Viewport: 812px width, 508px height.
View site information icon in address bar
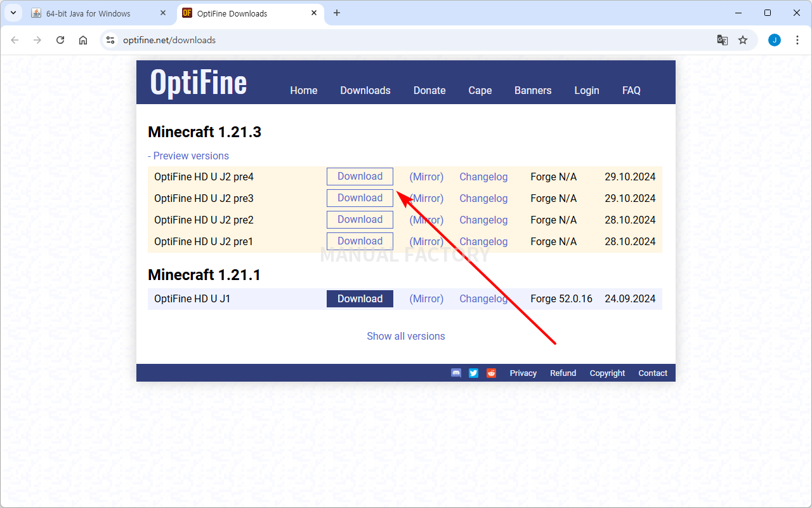(x=110, y=40)
